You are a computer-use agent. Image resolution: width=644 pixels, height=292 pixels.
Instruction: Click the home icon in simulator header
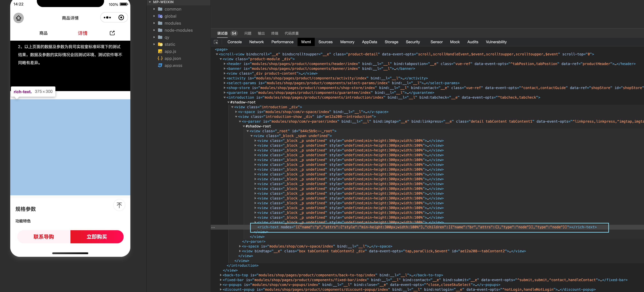(x=19, y=18)
